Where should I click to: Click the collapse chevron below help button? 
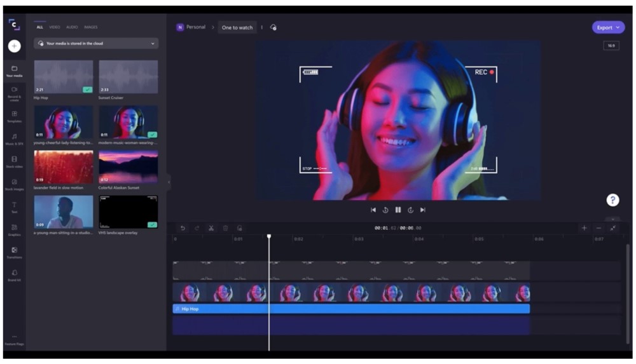[x=612, y=219]
